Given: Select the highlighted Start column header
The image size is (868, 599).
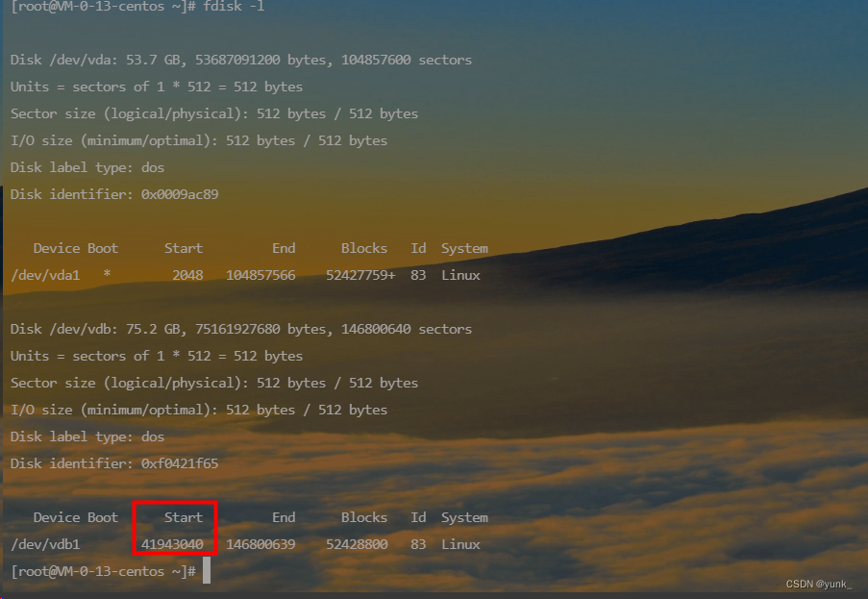Looking at the screenshot, I should click(183, 516).
